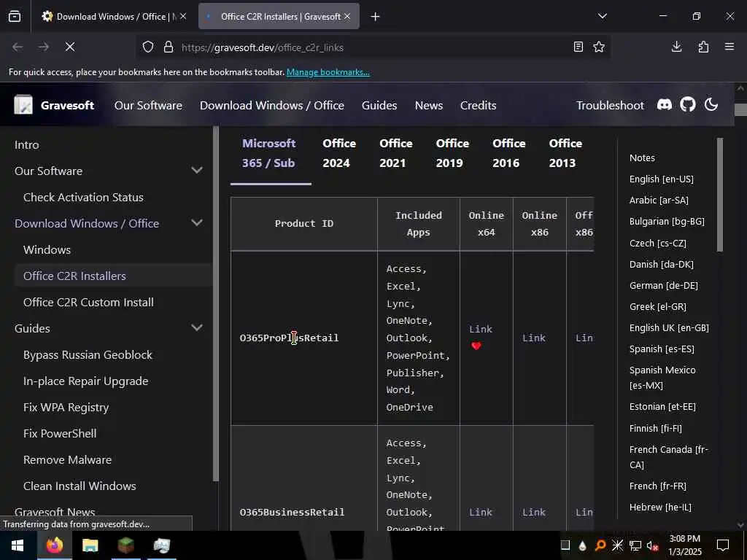Open Guides in top navigation
Screen dimensions: 747x560
coord(379,105)
